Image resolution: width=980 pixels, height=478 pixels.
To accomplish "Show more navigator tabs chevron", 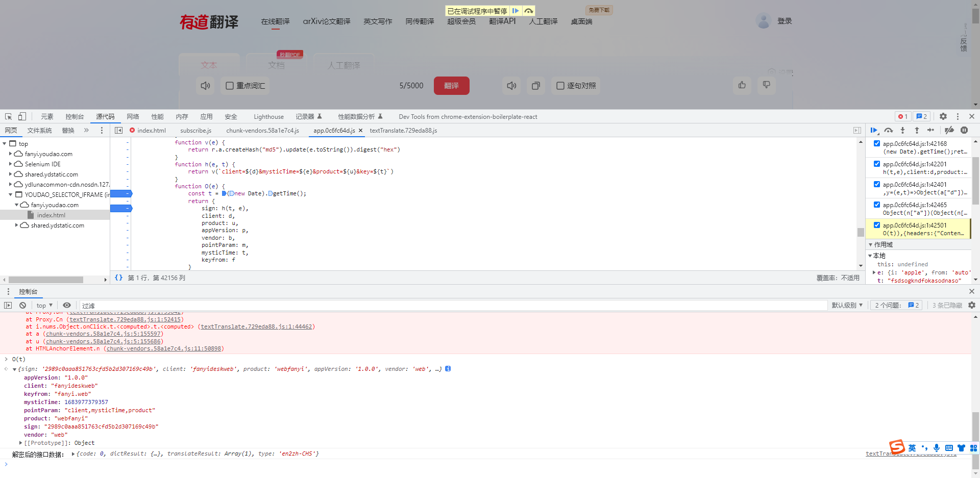I will coord(86,130).
